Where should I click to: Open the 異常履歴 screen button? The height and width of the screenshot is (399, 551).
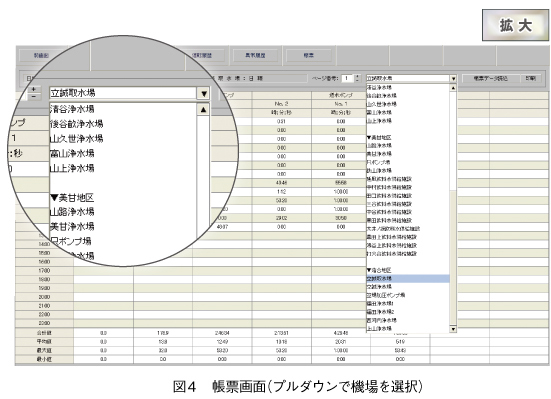coord(255,56)
